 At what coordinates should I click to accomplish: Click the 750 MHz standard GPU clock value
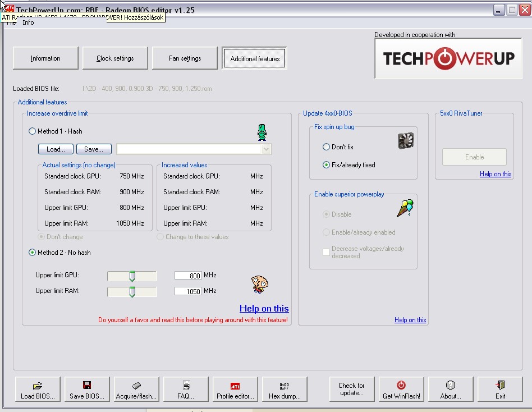click(132, 176)
